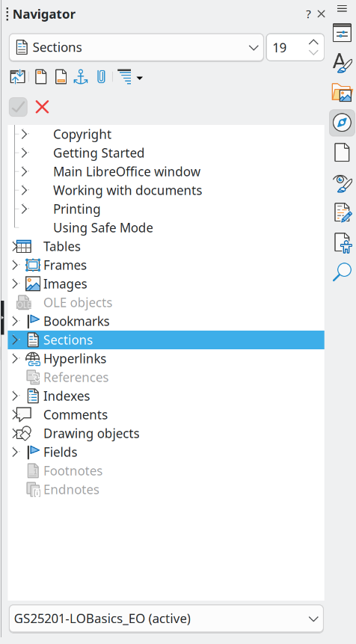The image size is (356, 644).
Task: Open the sidebar settings hamburger menu
Action: [342, 8]
